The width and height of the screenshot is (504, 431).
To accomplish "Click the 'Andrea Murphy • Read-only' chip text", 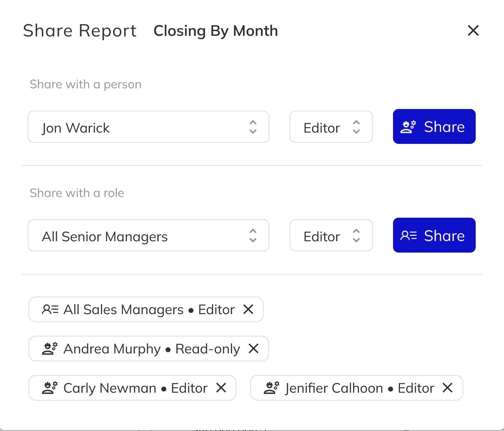I will (152, 349).
